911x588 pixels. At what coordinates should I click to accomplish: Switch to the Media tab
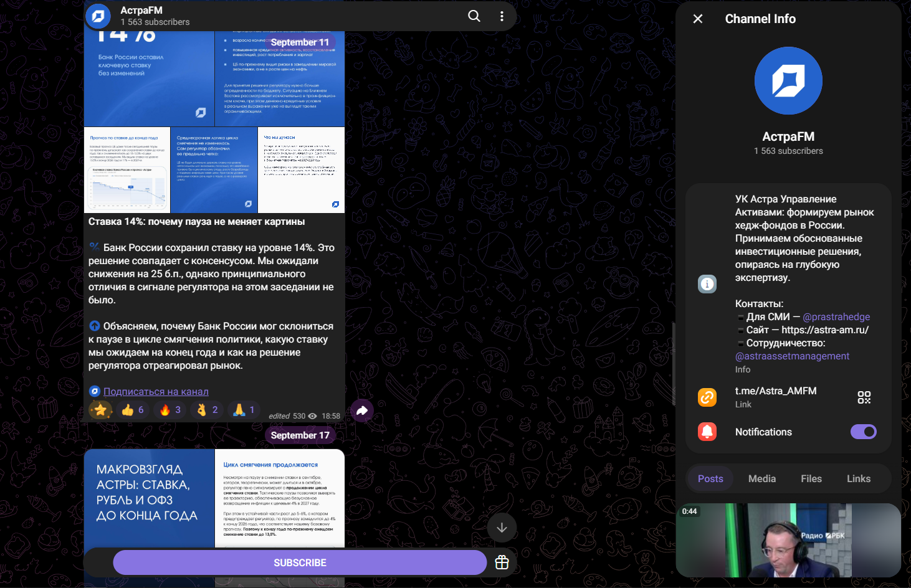coord(762,478)
